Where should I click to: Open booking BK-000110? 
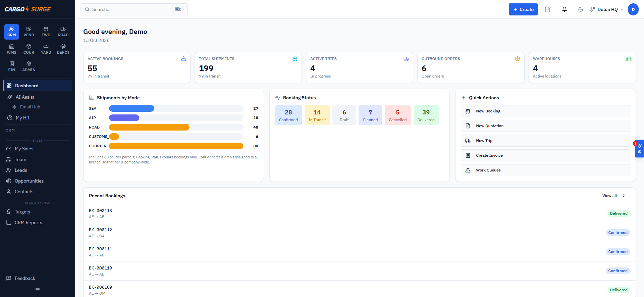pyautogui.click(x=360, y=271)
